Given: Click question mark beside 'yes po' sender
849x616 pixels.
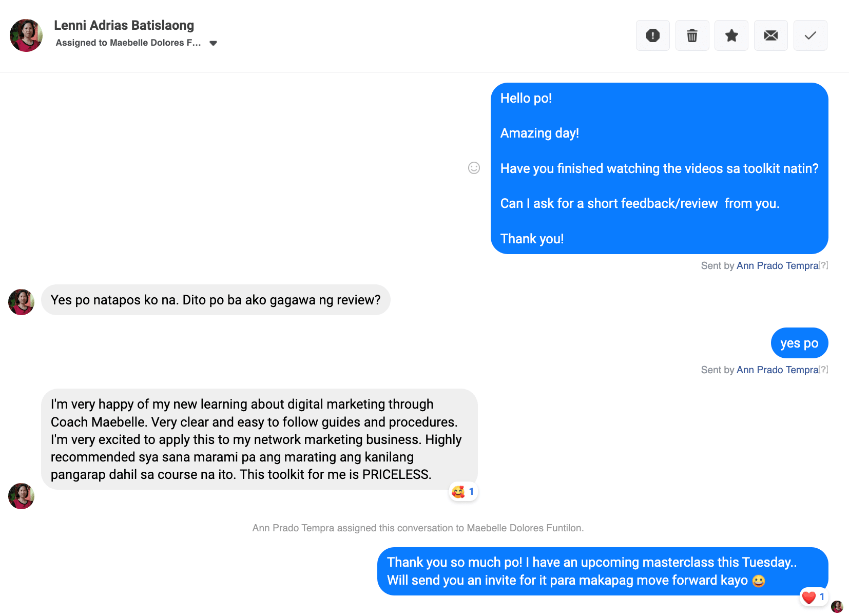Looking at the screenshot, I should click(824, 370).
